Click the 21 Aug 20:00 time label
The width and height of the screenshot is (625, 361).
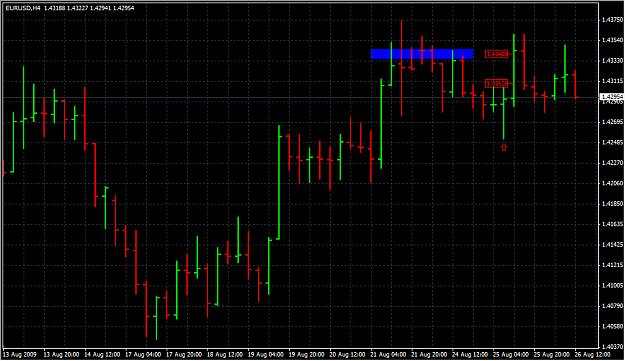tap(429, 354)
